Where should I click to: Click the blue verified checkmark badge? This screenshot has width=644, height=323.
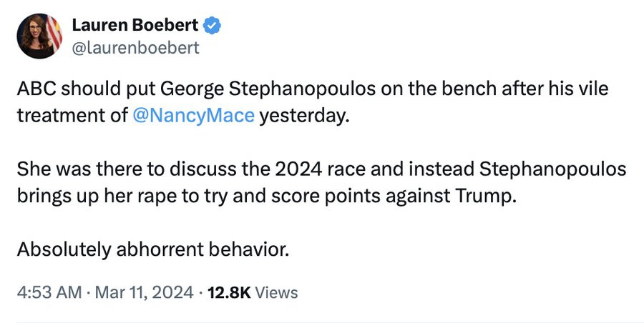[213, 26]
